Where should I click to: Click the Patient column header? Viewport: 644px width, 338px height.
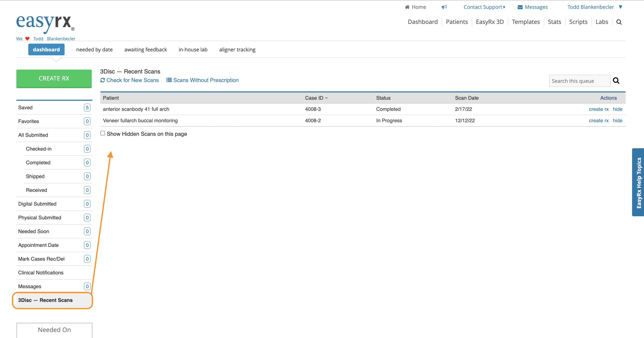(111, 98)
